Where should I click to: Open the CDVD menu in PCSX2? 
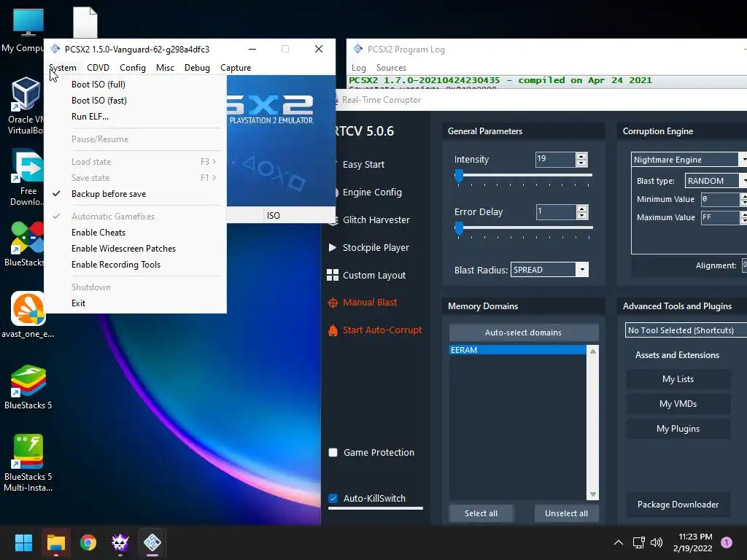(98, 68)
